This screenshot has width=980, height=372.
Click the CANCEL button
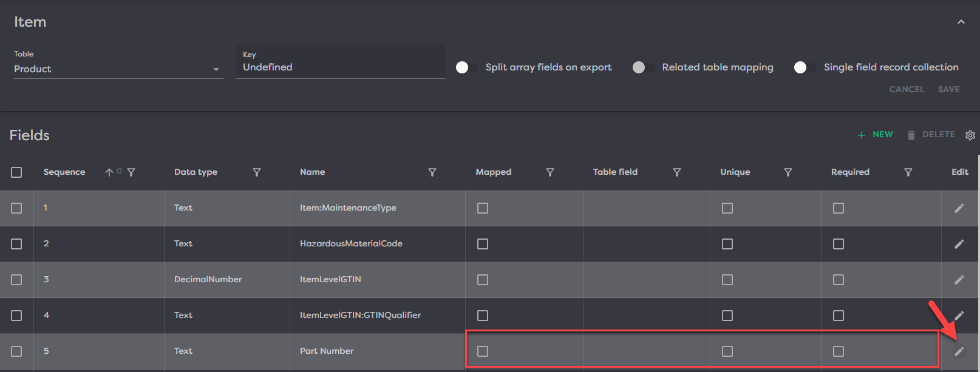pos(907,89)
